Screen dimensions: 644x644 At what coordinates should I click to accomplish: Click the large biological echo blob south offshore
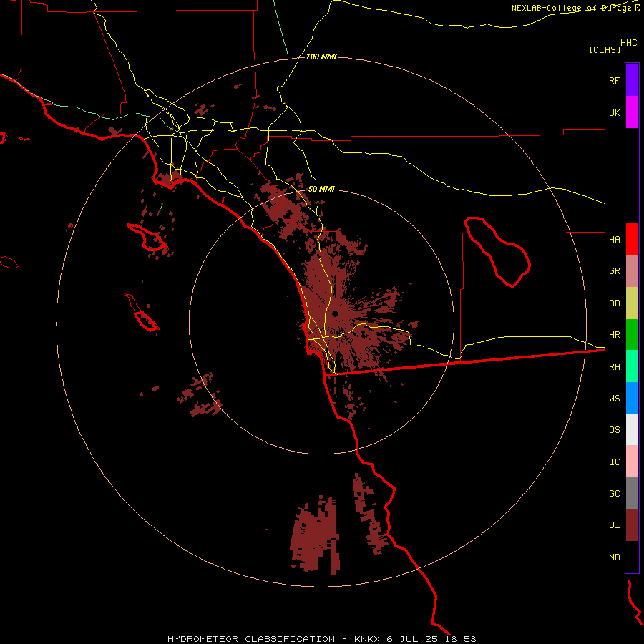pos(316,534)
